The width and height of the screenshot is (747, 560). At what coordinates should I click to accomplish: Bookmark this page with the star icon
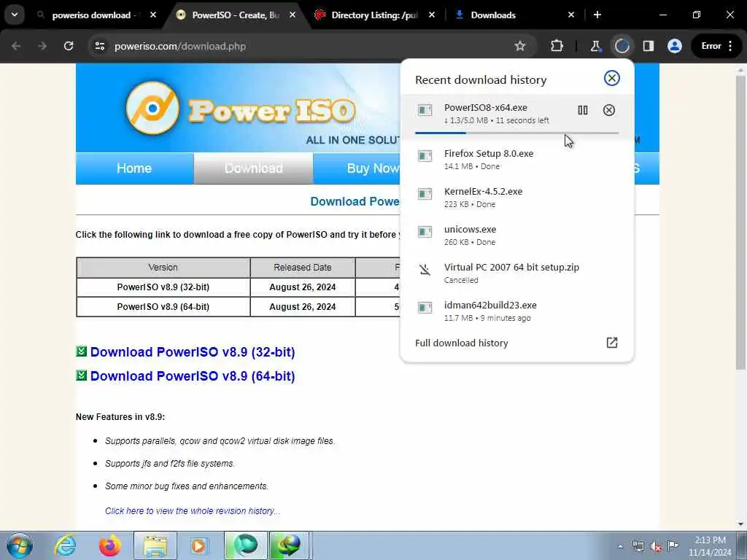click(x=519, y=46)
